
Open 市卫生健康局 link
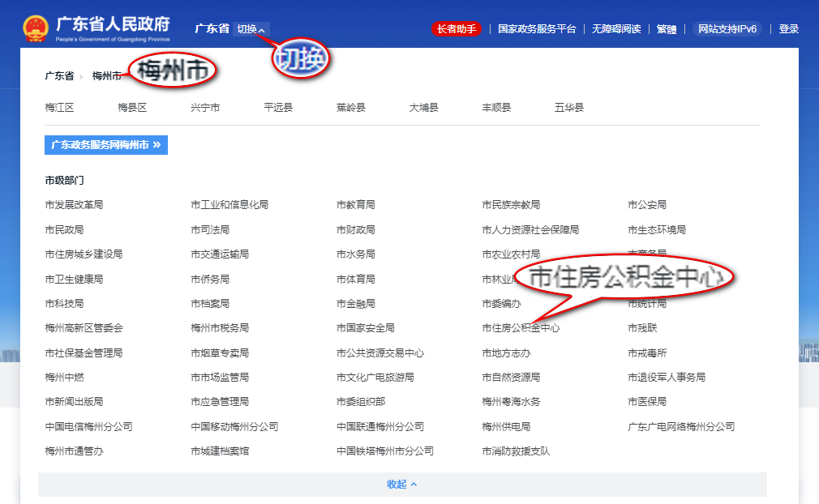click(x=74, y=279)
